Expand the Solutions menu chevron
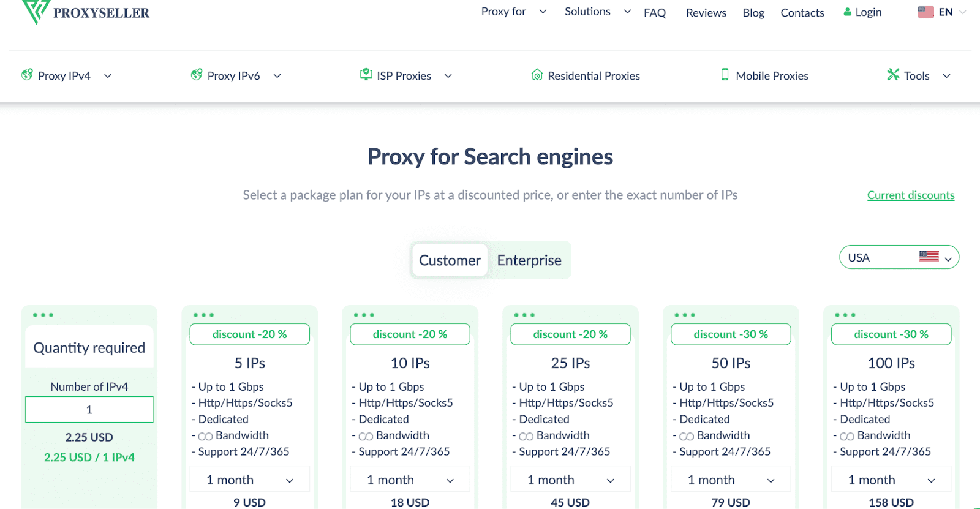This screenshot has width=980, height=509. [627, 12]
